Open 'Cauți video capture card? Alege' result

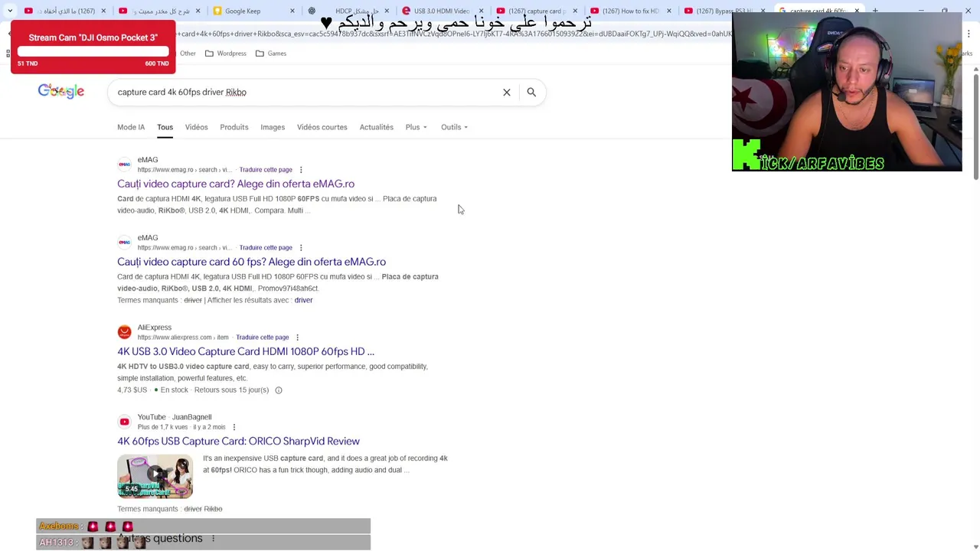tap(236, 184)
